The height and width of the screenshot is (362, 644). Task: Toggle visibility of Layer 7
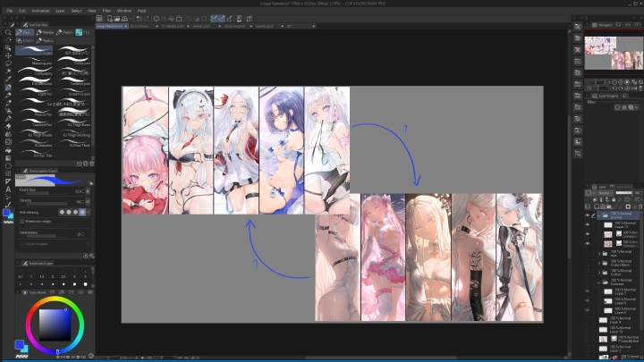pos(588,291)
